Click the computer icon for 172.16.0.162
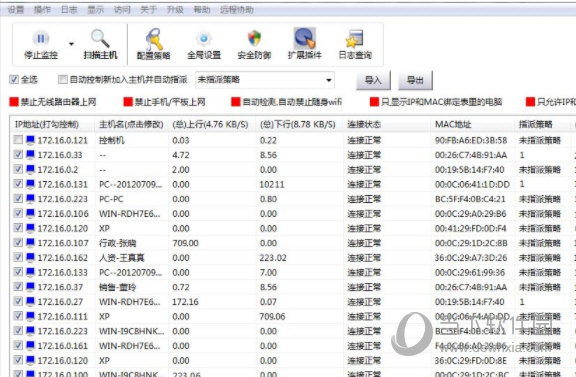Image resolution: width=576 pixels, height=377 pixels. pos(30,258)
